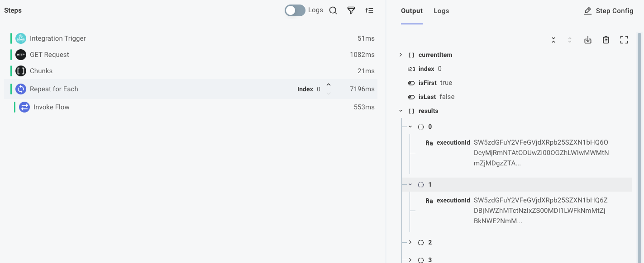Switch to the Logs tab

point(441,10)
